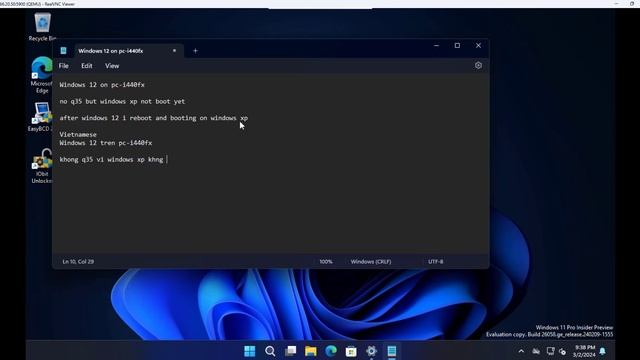This screenshot has height=360, width=640.
Task: Open the clock showing 9:38 PM
Action: [x=584, y=351]
